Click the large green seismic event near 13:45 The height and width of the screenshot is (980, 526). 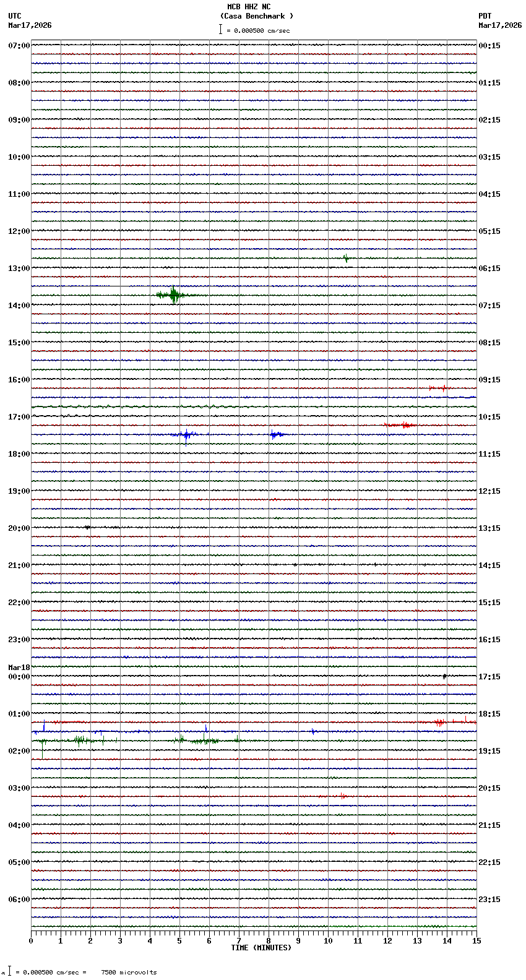coord(174,295)
